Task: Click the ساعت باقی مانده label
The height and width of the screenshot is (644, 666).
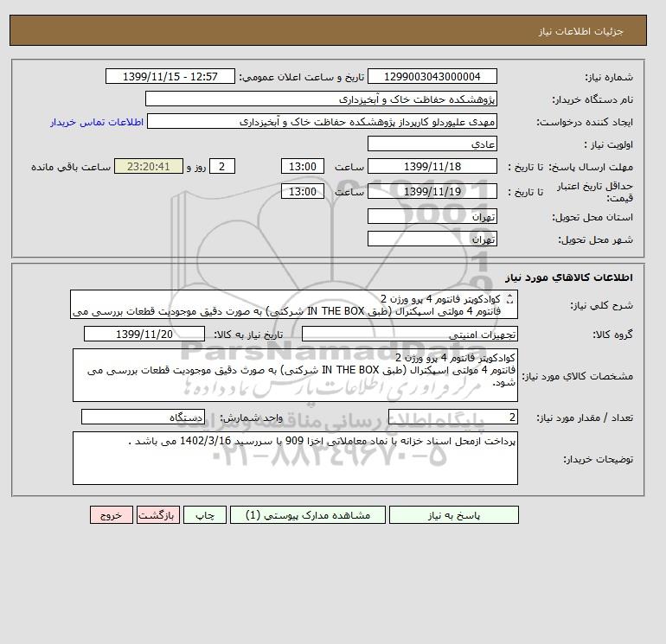Action: [x=71, y=167]
